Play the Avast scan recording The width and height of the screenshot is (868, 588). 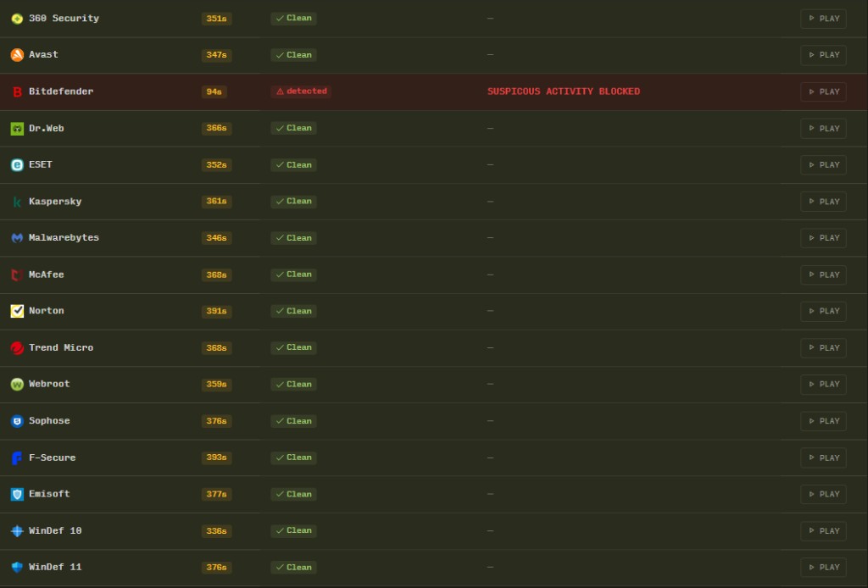[823, 55]
